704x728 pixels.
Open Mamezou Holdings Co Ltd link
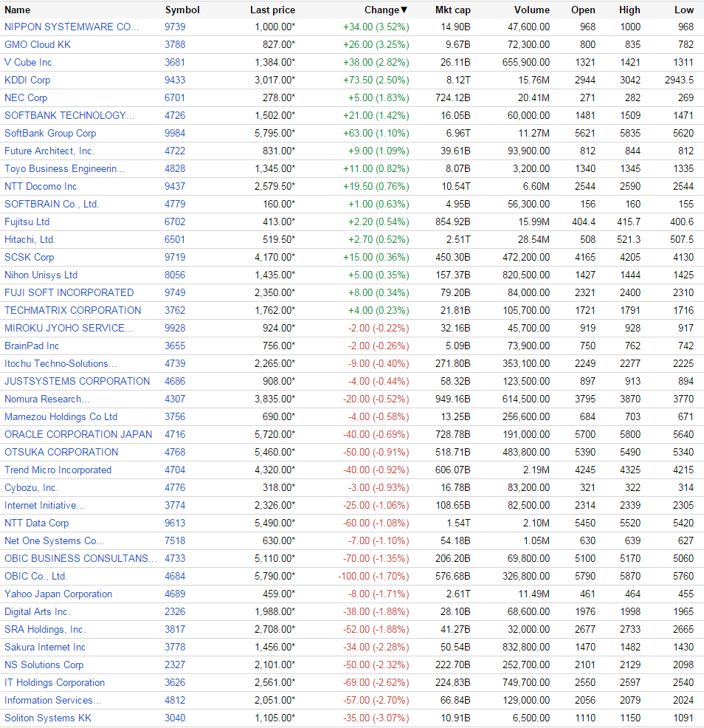[x=61, y=417]
